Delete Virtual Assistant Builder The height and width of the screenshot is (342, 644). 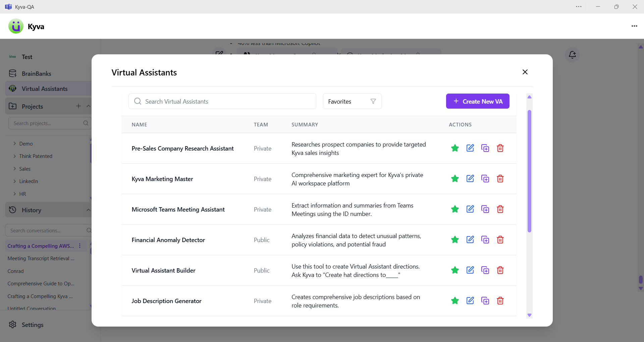pos(500,270)
